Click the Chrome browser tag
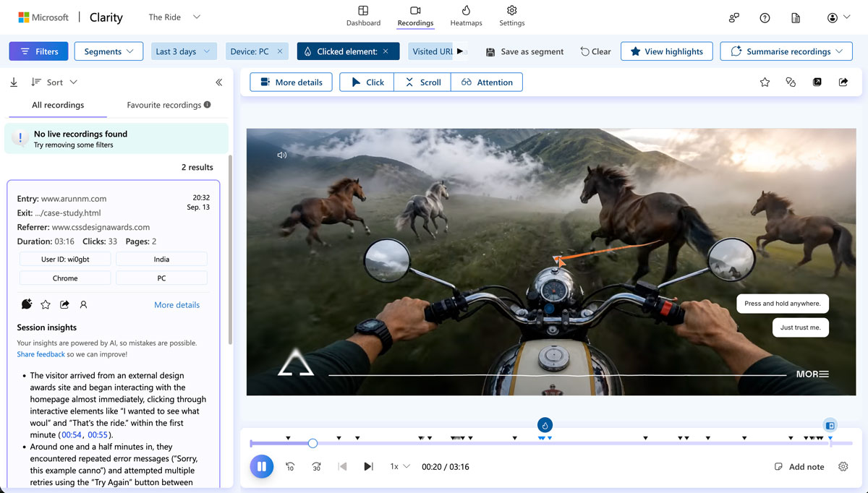The width and height of the screenshot is (868, 493). (65, 278)
